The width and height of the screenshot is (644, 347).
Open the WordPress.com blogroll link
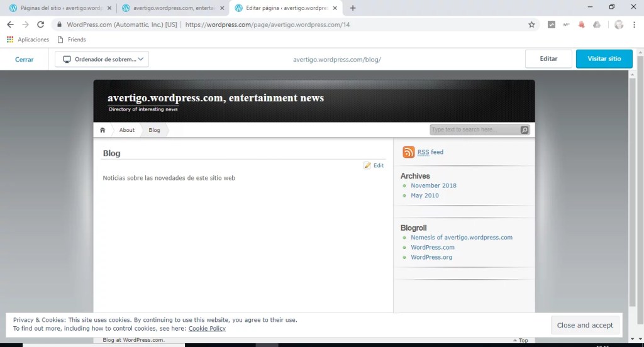433,247
